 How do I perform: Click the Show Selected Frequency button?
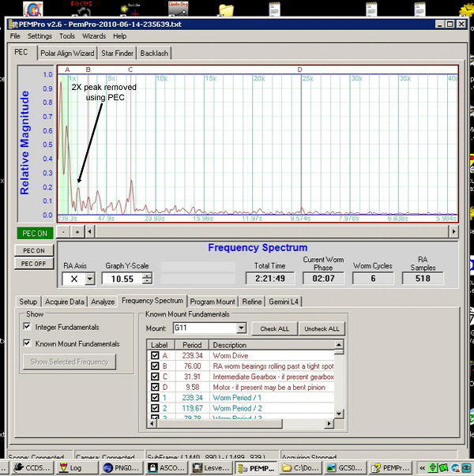70,362
